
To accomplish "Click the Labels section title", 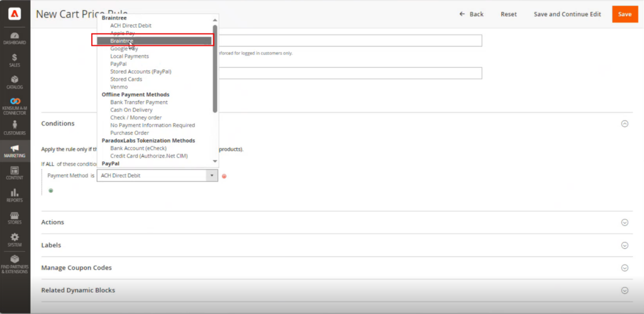I will [51, 245].
